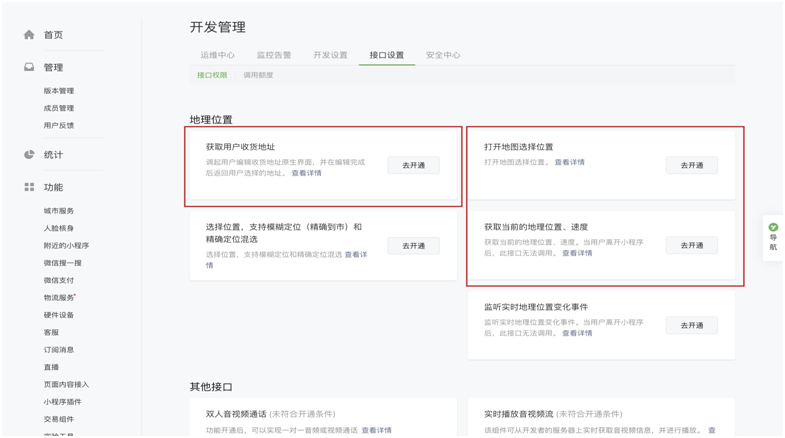Click the home icon beside 首页
Image resolution: width=785 pixels, height=438 pixels.
click(x=29, y=35)
